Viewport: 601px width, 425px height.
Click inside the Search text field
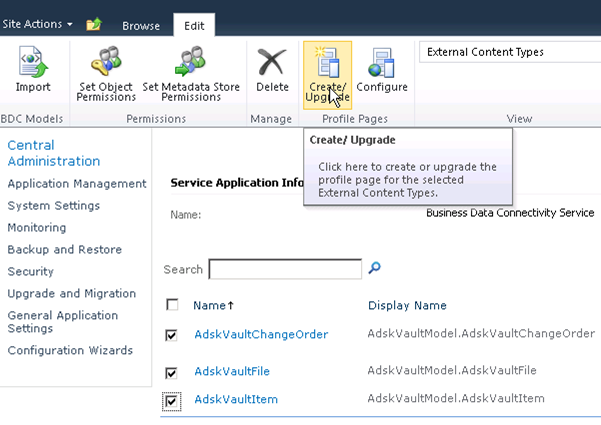(285, 269)
